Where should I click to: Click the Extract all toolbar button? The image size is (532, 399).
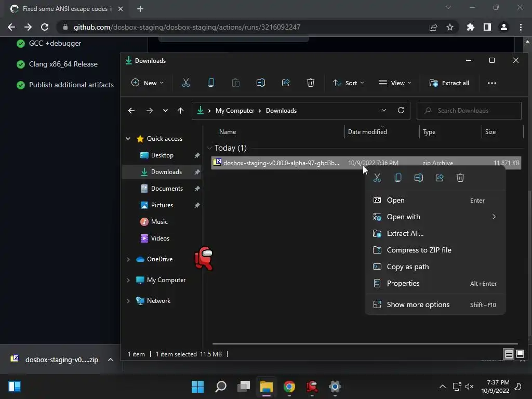[x=449, y=83]
